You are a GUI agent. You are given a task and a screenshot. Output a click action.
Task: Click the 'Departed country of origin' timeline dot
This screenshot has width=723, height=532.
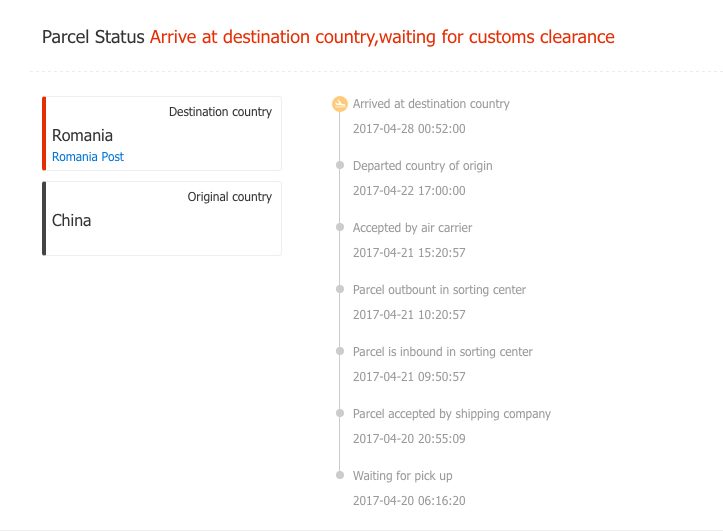click(x=340, y=166)
